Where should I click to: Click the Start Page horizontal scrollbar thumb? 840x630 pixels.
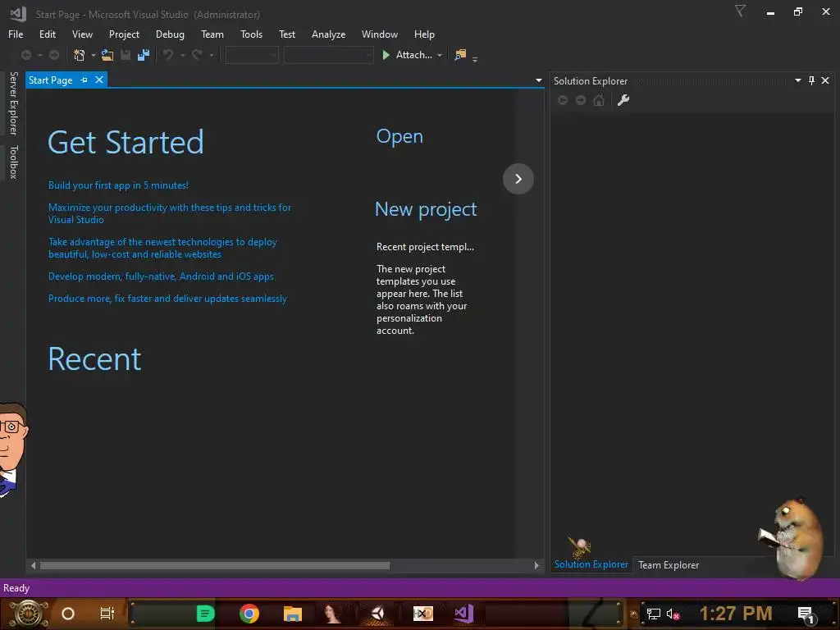click(x=215, y=566)
